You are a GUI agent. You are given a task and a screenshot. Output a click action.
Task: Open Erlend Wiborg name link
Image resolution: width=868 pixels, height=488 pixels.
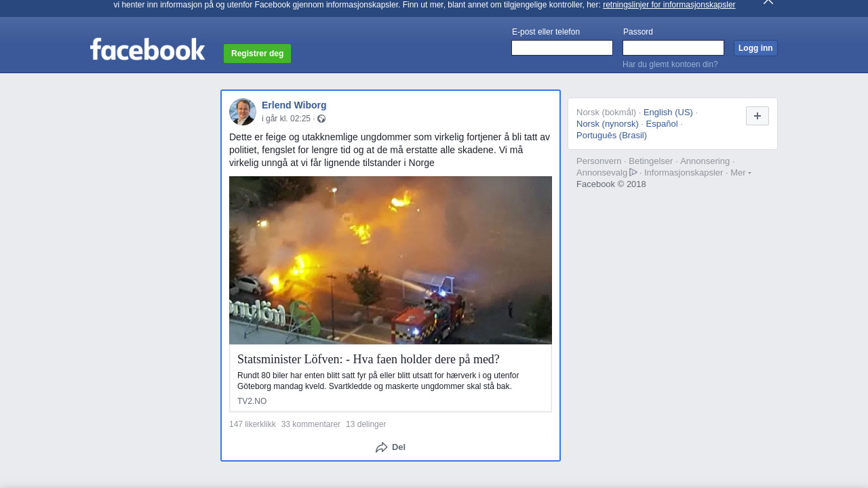(x=294, y=105)
